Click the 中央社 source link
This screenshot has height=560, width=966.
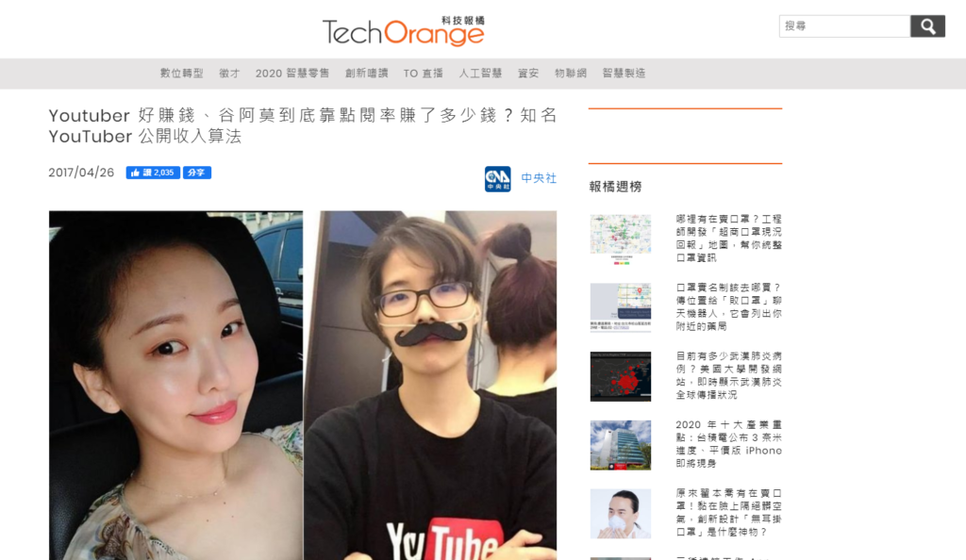(x=539, y=178)
